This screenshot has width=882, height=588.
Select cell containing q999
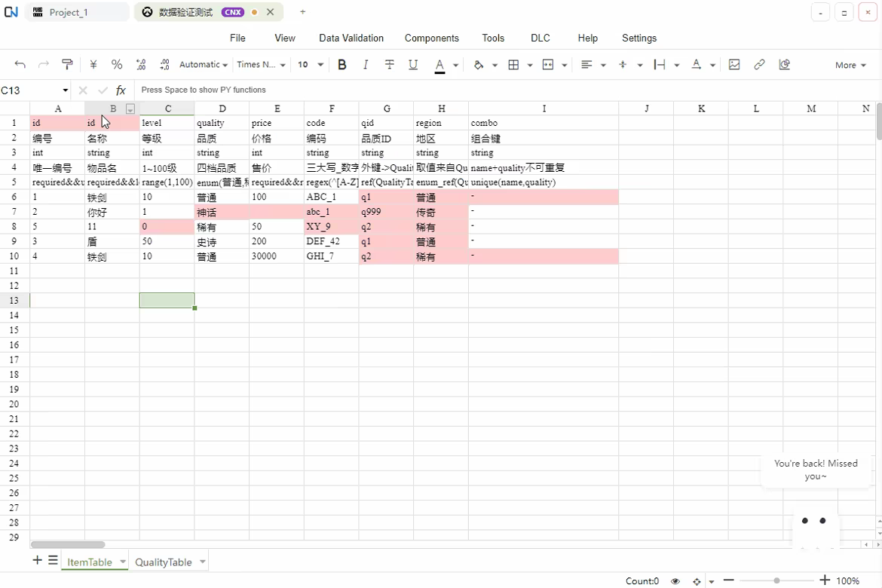[x=386, y=212]
